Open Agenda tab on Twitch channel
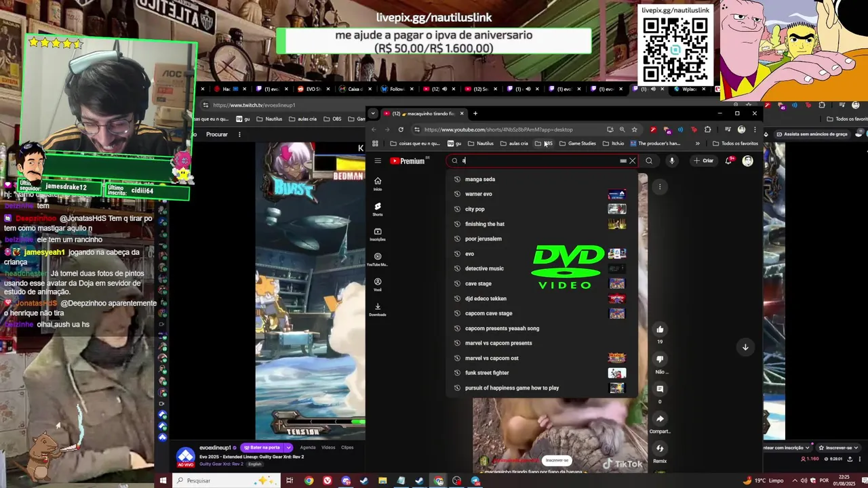This screenshot has height=488, width=868. (308, 447)
